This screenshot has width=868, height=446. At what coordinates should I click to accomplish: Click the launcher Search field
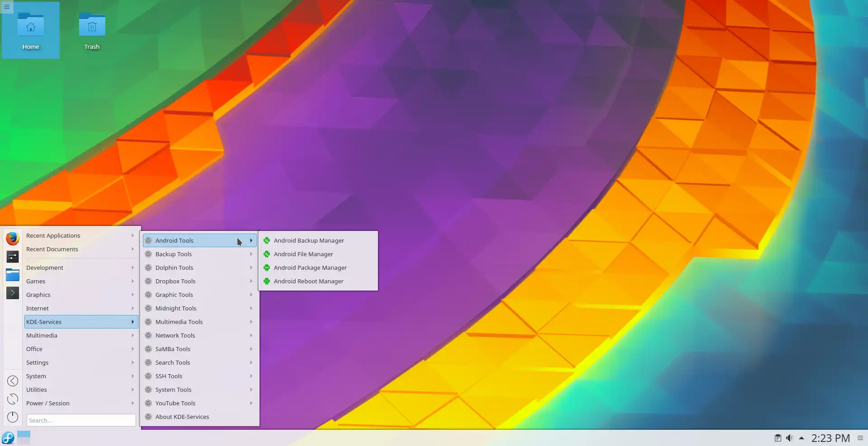(x=81, y=420)
